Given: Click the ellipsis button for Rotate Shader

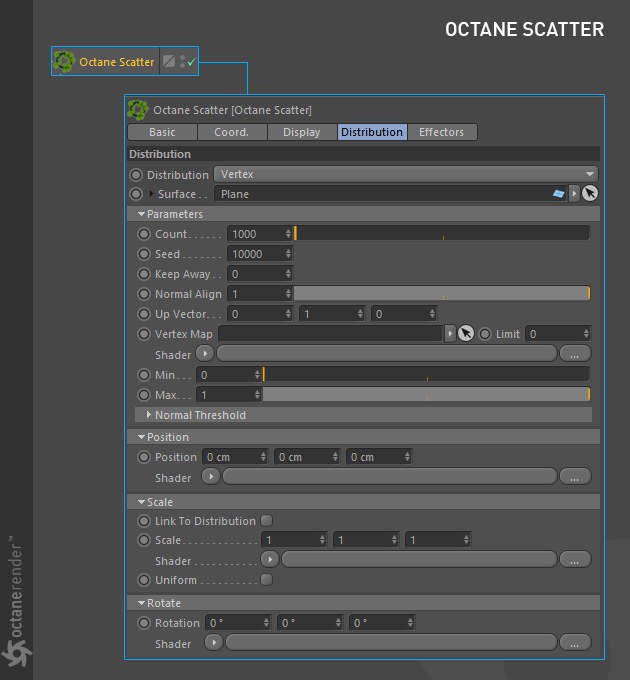Looking at the screenshot, I should pyautogui.click(x=575, y=642).
